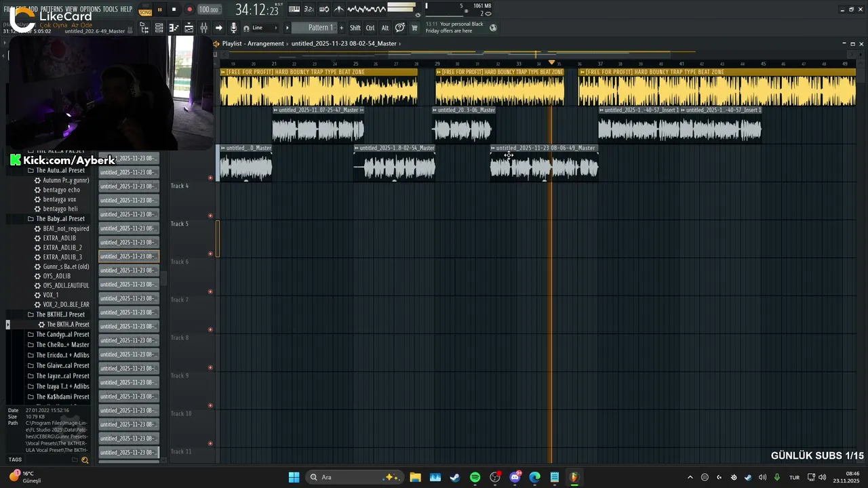The height and width of the screenshot is (488, 868).
Task: Toggle the magnet snap icon
Action: point(246,28)
